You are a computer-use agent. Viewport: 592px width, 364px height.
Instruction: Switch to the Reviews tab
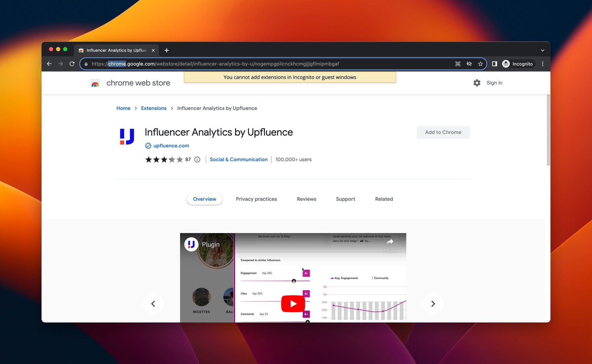point(306,199)
